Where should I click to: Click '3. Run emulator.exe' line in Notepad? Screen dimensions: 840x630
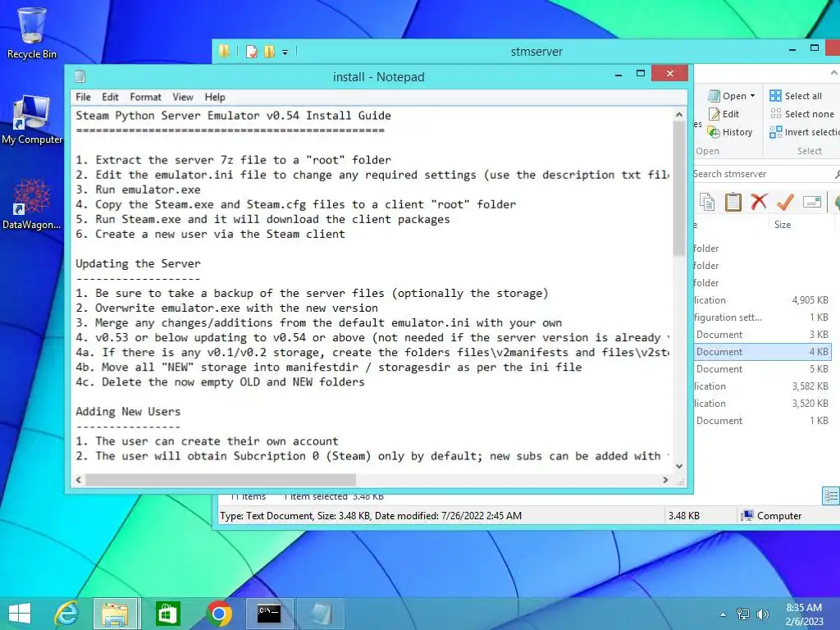point(138,189)
